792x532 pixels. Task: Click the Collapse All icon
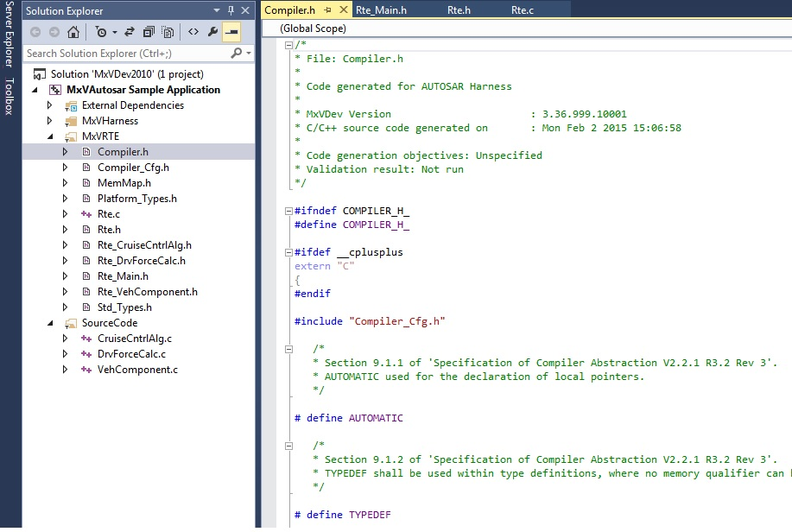point(149,32)
